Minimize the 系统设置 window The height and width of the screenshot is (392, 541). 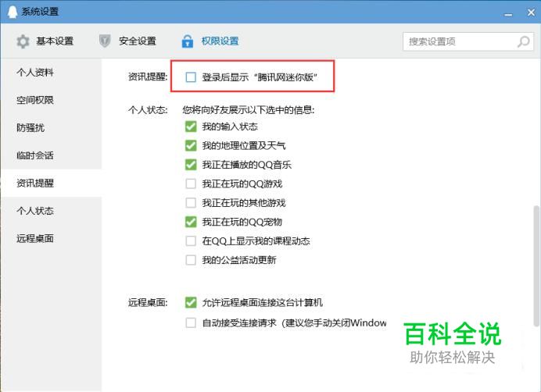tap(508, 13)
